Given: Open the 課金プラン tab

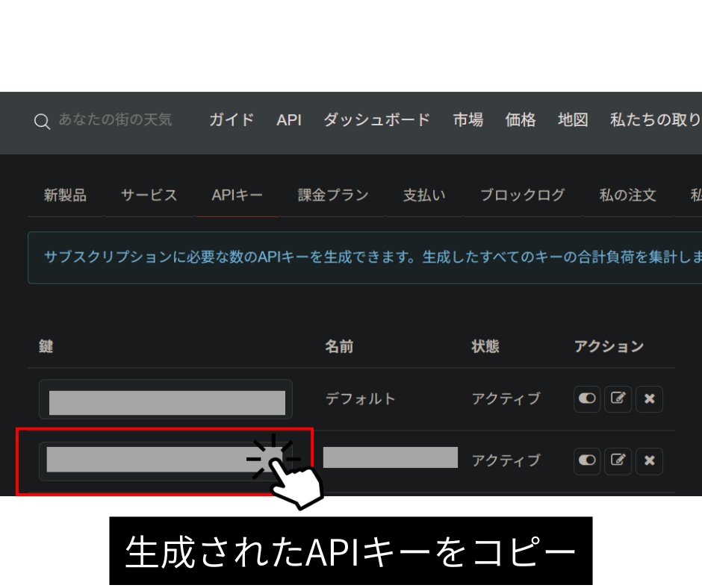Looking at the screenshot, I should click(332, 195).
